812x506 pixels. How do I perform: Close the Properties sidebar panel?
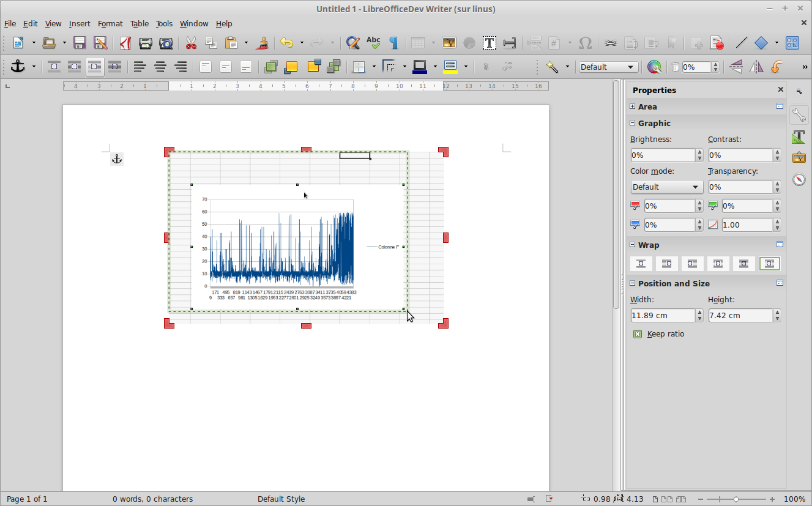pyautogui.click(x=780, y=90)
